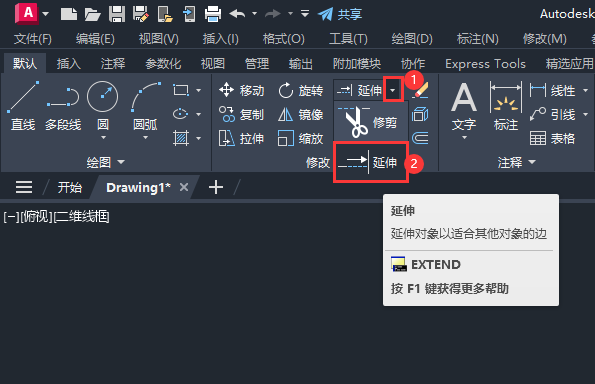The image size is (595, 384).
Task: Open the 文件(F) menu
Action: 33,39
